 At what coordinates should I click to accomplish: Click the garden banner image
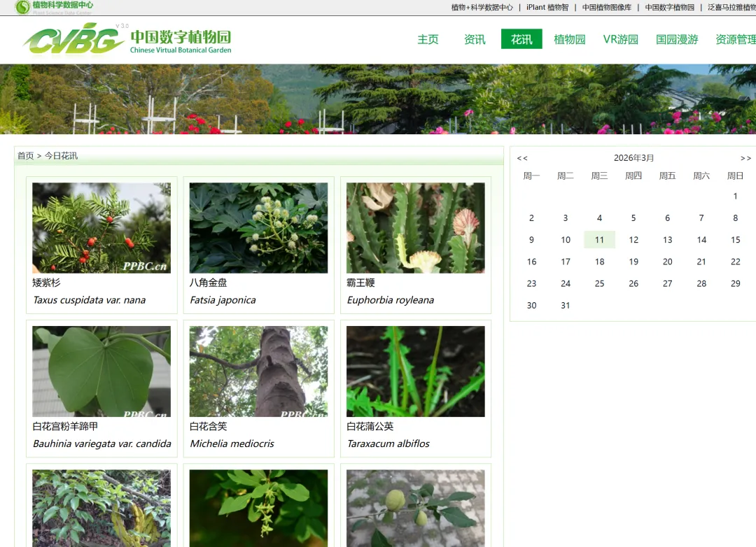point(378,99)
